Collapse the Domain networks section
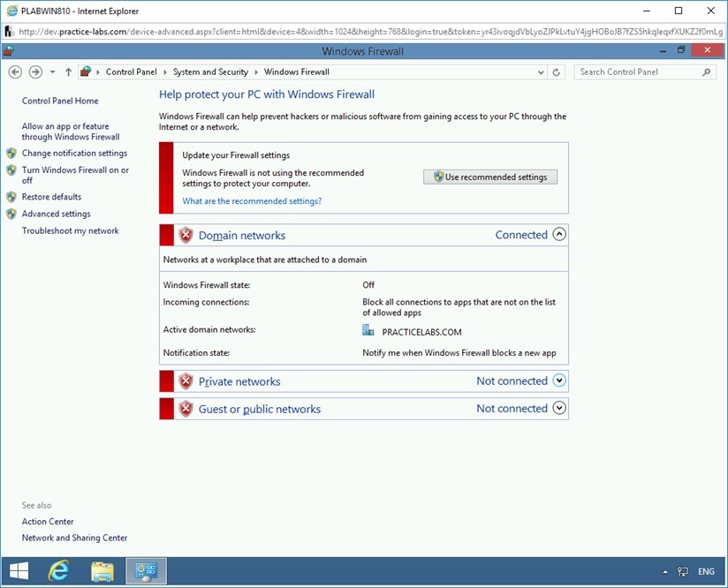Image resolution: width=728 pixels, height=588 pixels. click(559, 234)
